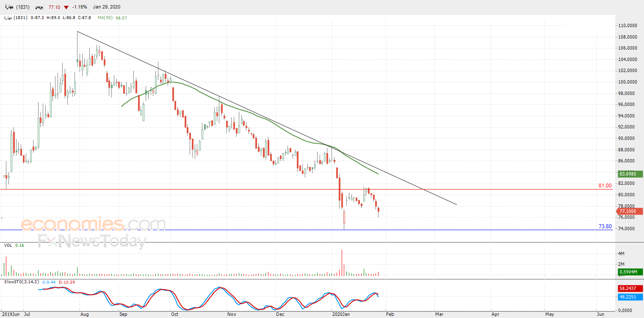This screenshot has height=318, width=644.
Task: Click the green 83.6980 moving average tag
Action: 630,174
